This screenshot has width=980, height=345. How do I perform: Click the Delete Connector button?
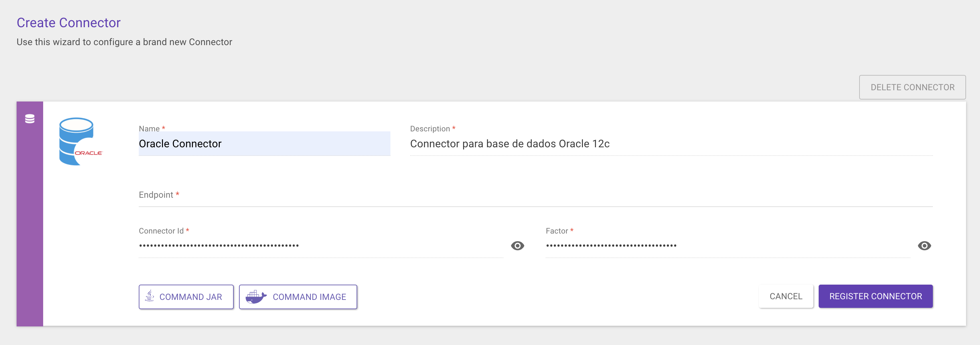[x=912, y=87]
